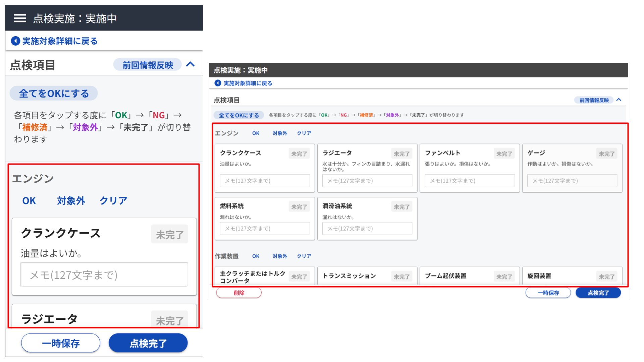Screen dimensions: 644x362
Task: Toggle ファンベルト 未完了 status
Action: [x=504, y=153]
